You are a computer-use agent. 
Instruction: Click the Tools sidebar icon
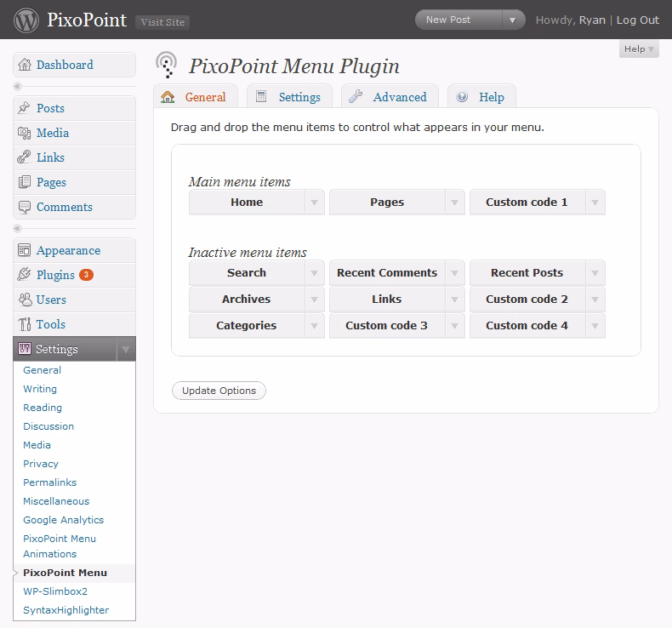[25, 324]
